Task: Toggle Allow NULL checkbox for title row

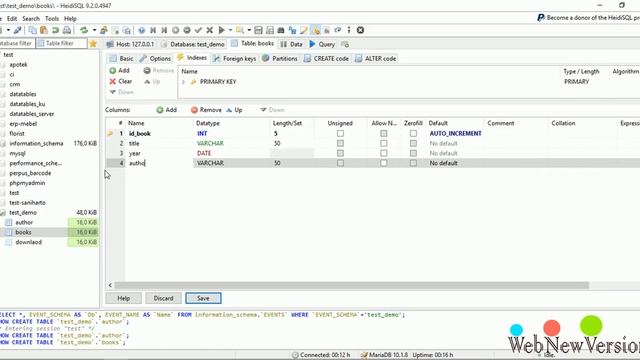Action: [384, 143]
